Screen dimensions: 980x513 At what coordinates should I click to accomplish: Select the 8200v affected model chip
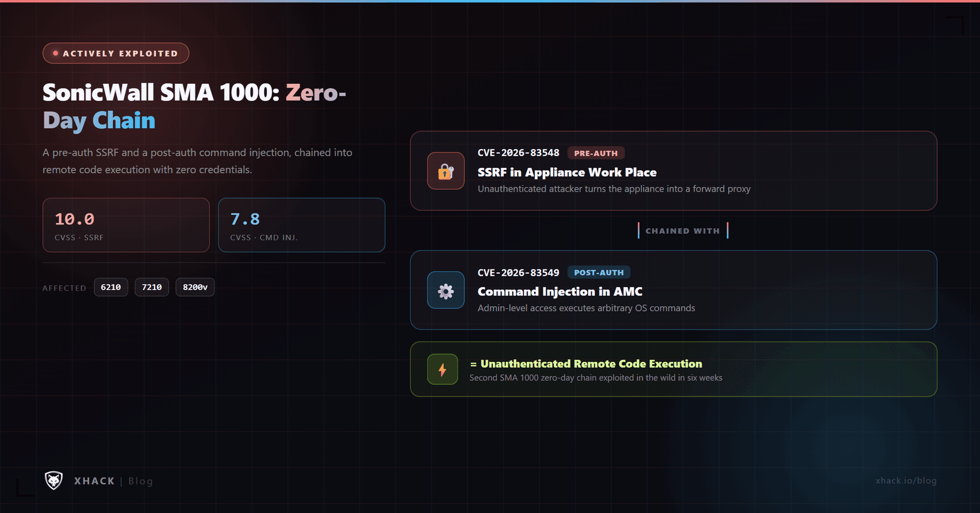pyautogui.click(x=195, y=287)
